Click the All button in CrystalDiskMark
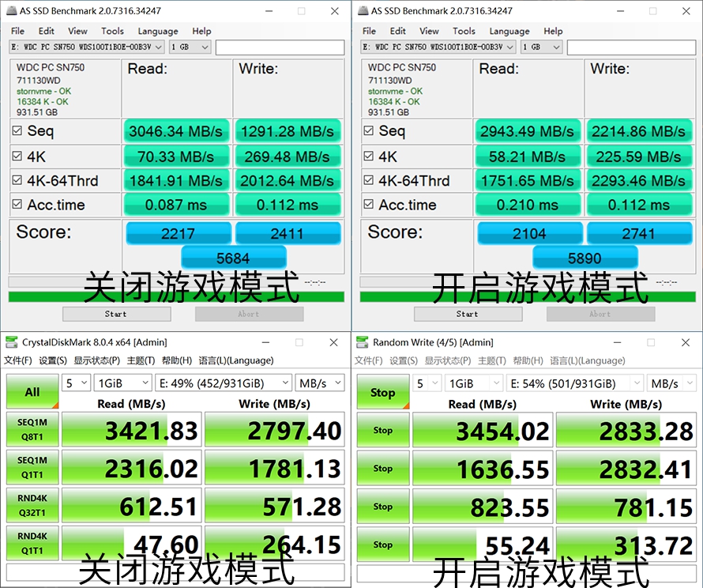The width and height of the screenshot is (703, 588). [32, 392]
